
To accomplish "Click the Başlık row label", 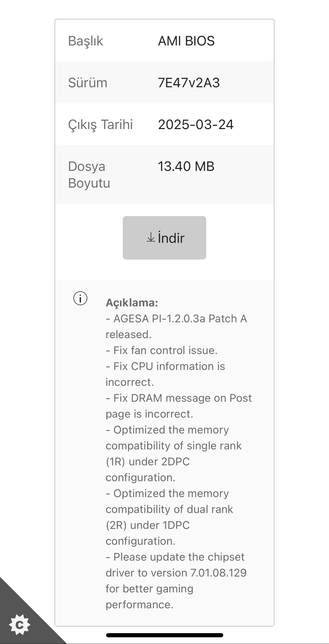I will (86, 41).
